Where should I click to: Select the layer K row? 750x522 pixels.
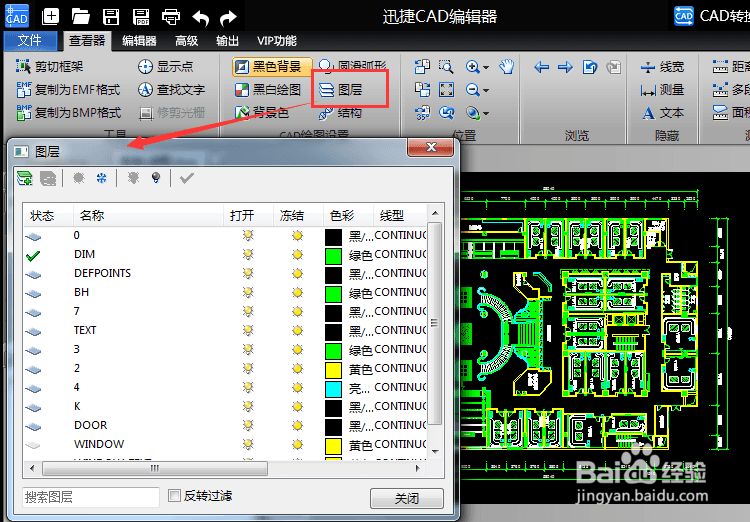tap(225, 406)
